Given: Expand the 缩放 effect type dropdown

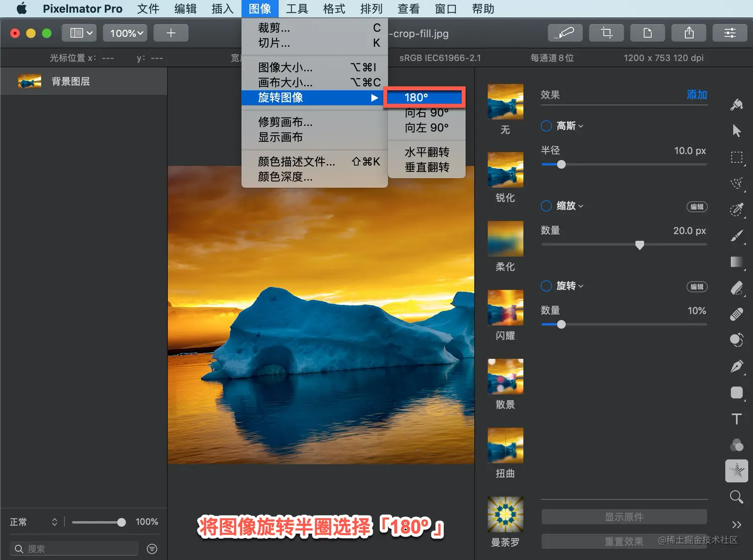Looking at the screenshot, I should pyautogui.click(x=570, y=206).
